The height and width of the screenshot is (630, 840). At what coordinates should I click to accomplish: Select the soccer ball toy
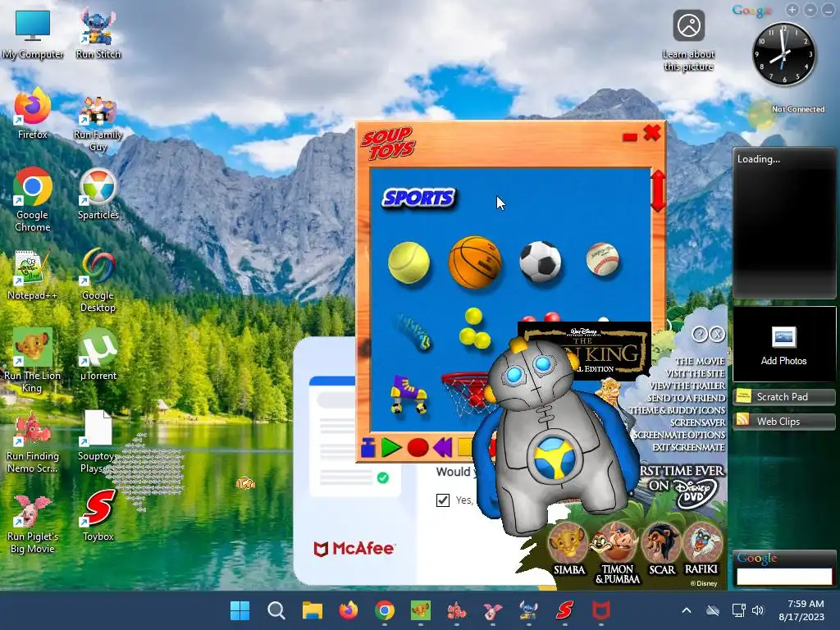[541, 262]
